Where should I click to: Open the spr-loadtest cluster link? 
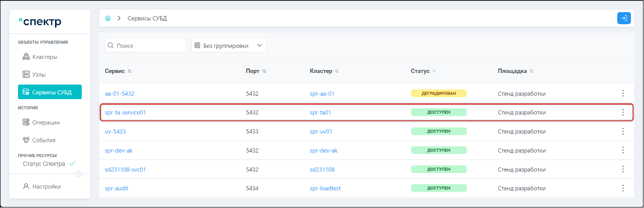pos(325,188)
